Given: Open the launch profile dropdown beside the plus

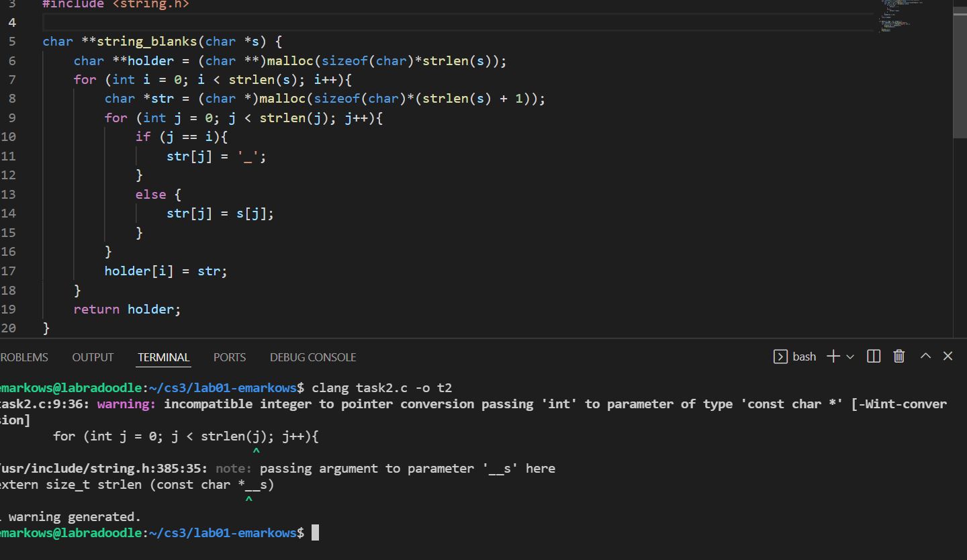Looking at the screenshot, I should [850, 357].
